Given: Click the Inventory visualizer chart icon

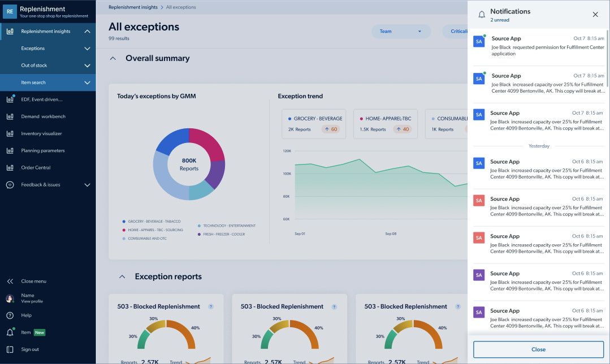Looking at the screenshot, I should pos(10,133).
